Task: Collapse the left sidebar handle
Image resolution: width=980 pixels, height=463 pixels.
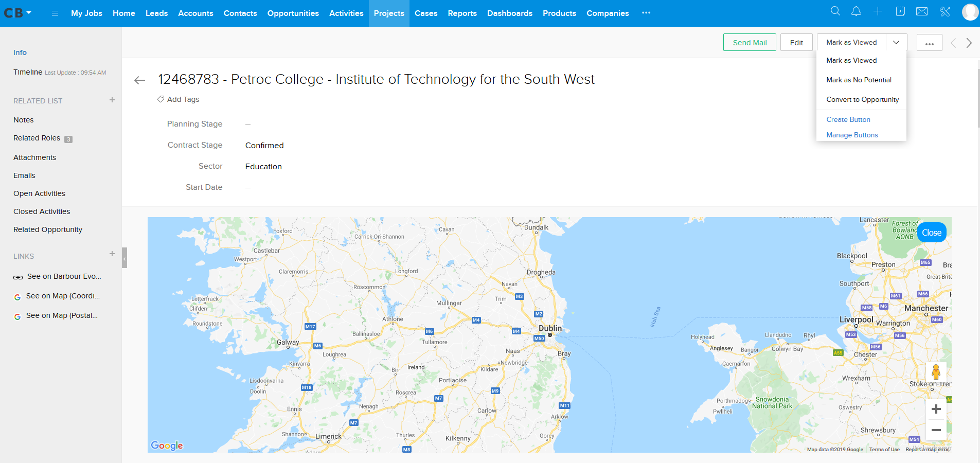Action: [x=124, y=258]
